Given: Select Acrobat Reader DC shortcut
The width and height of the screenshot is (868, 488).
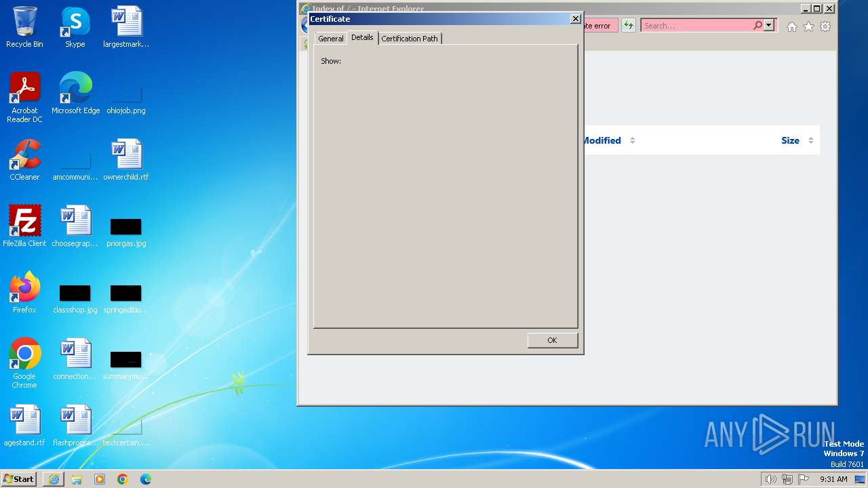Looking at the screenshot, I should click(24, 98).
